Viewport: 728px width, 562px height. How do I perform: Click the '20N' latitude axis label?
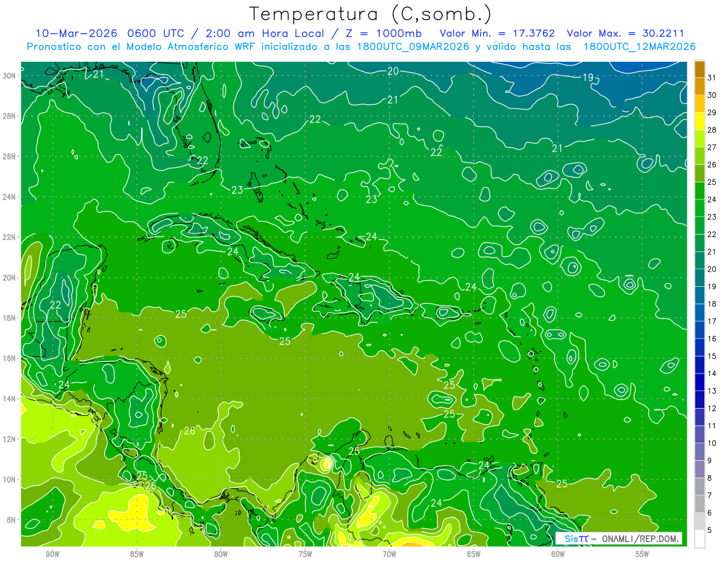click(x=9, y=278)
